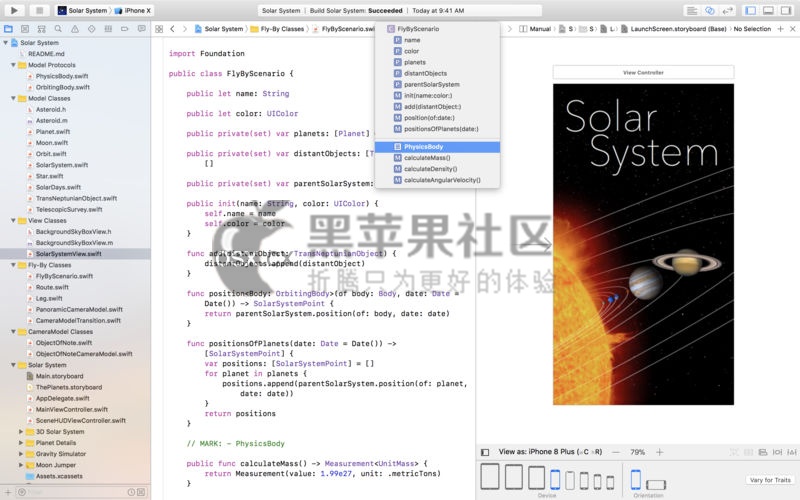Switch to the Assistant editor
Image resolution: width=800 pixels, height=500 pixels.
(710, 10)
